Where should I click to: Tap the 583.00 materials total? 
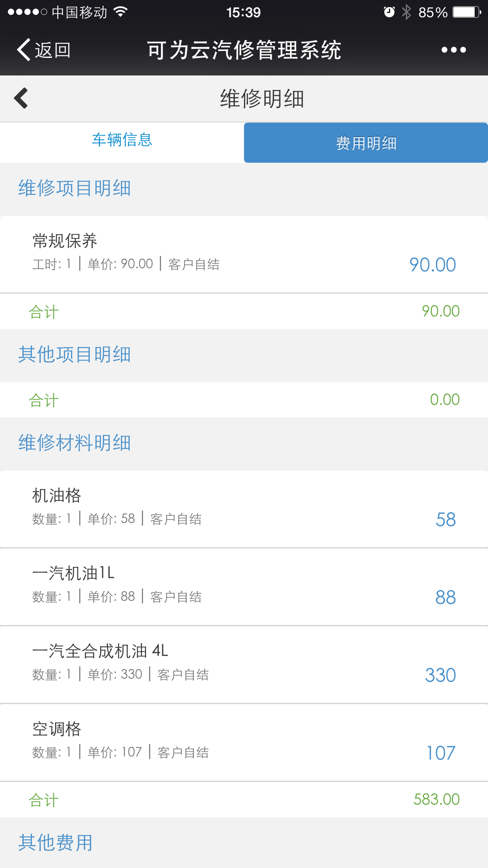[436, 799]
